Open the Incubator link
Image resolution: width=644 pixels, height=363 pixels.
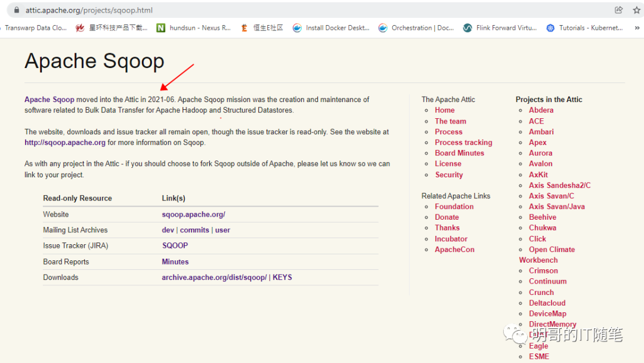coord(451,239)
